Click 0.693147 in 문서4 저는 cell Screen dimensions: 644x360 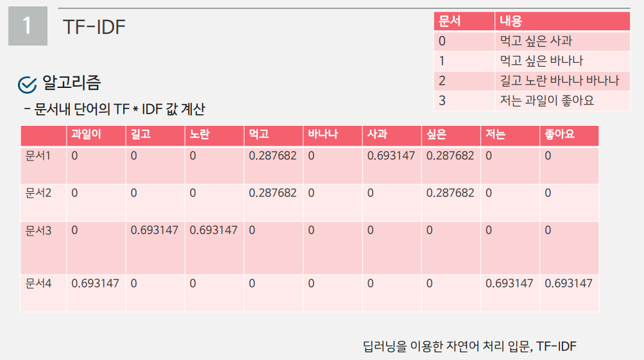509,283
